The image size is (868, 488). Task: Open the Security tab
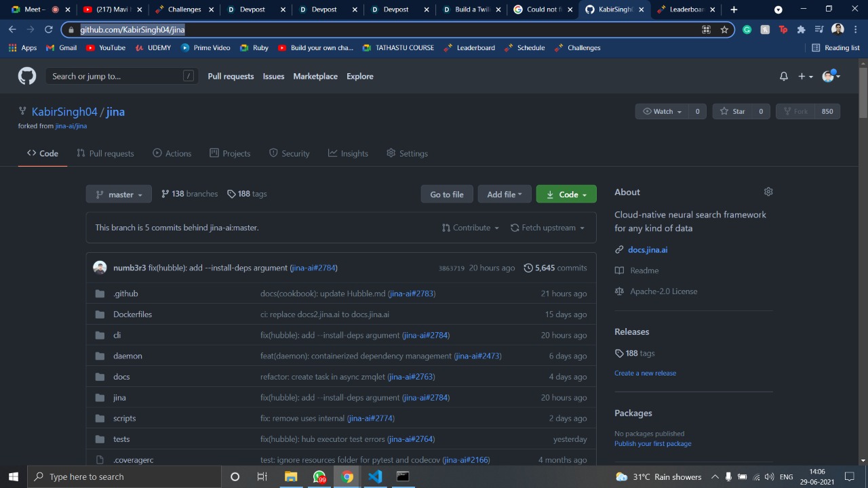tap(290, 153)
